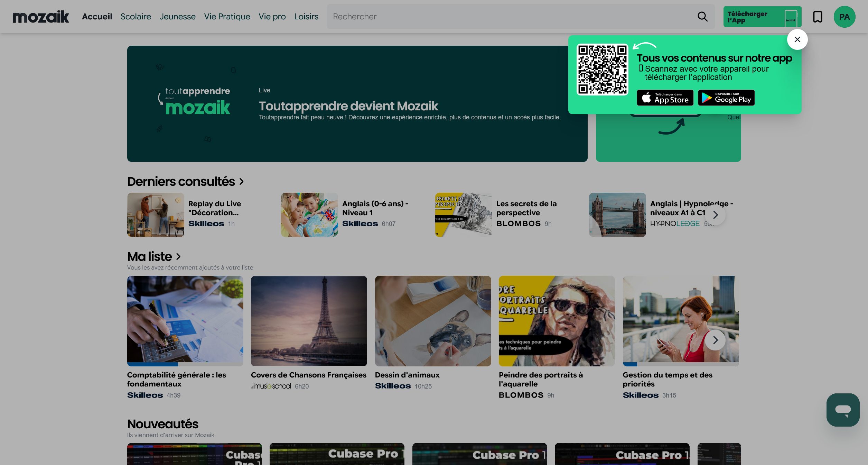Click the search magnifier icon
This screenshot has height=465, width=868.
[702, 17]
